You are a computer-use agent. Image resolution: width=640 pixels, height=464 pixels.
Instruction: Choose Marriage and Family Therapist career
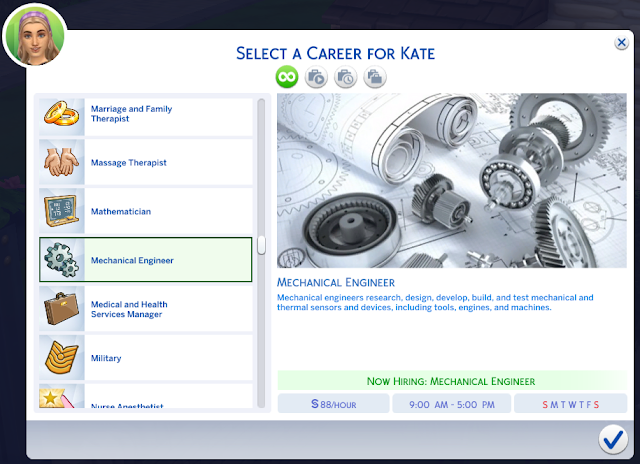coord(146,116)
